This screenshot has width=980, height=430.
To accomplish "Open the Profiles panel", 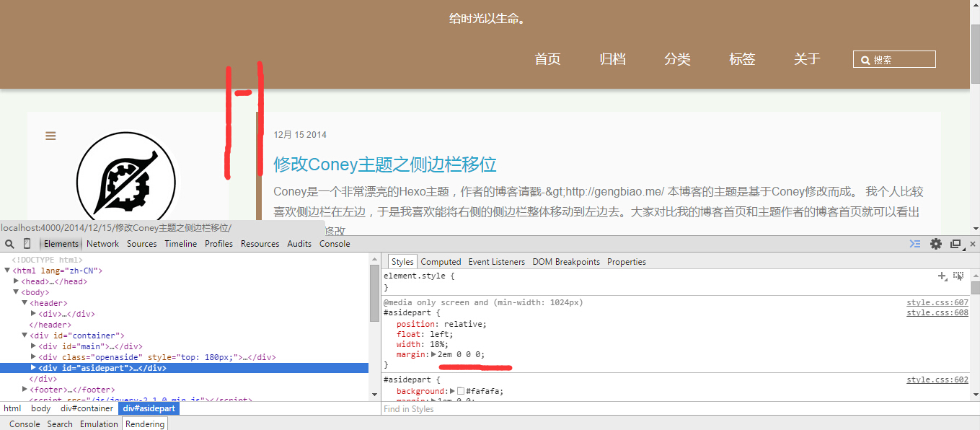I will [x=219, y=244].
